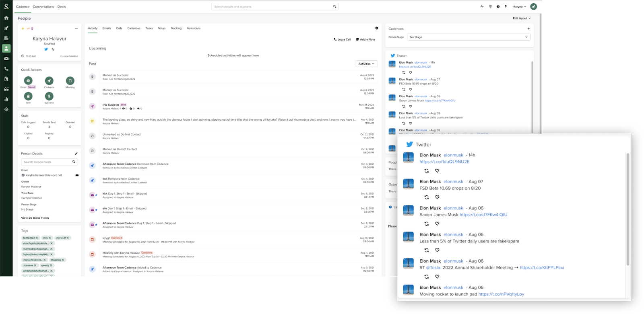Viewport: 644px width, 314px height.
Task: Click the Meeting quick action icon
Action: [x=70, y=81]
